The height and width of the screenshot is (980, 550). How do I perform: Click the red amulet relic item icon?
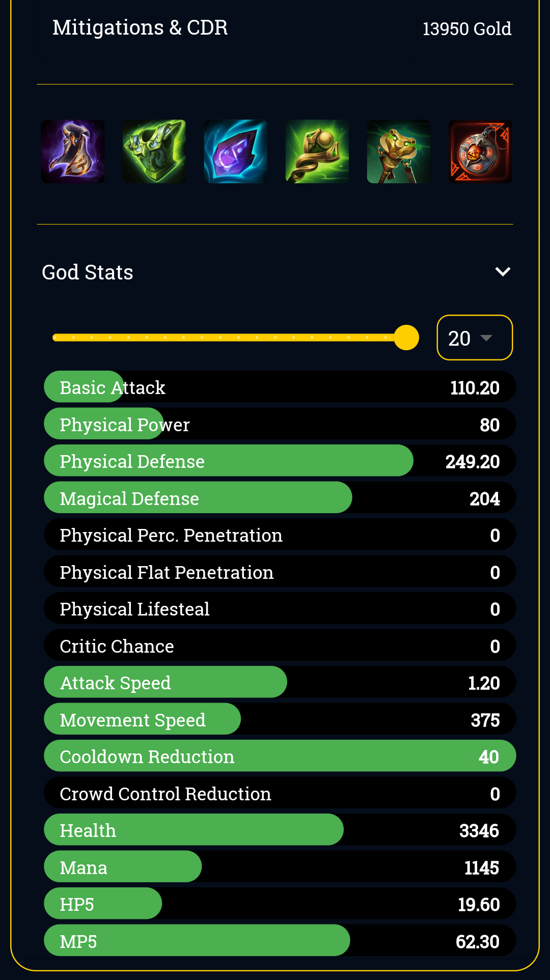pyautogui.click(x=480, y=151)
